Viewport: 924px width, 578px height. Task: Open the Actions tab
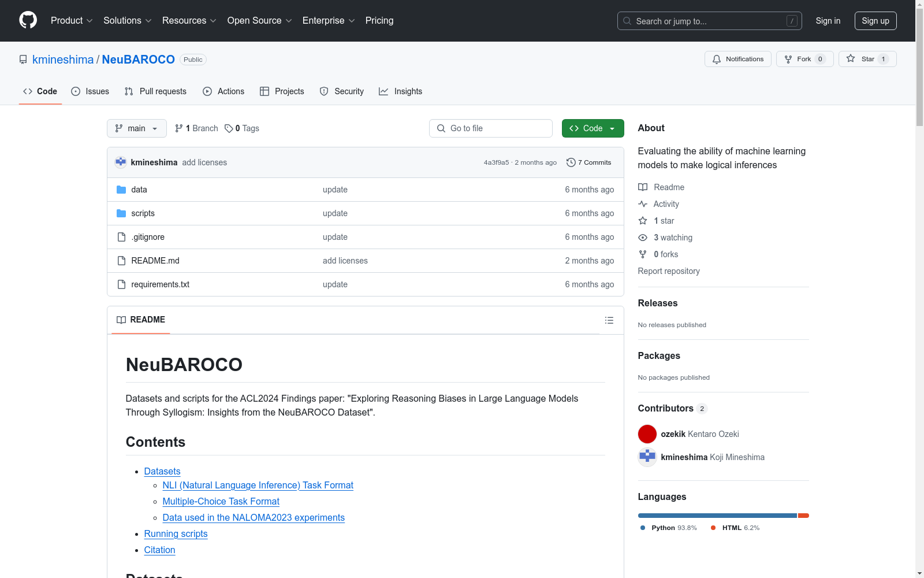(x=223, y=91)
